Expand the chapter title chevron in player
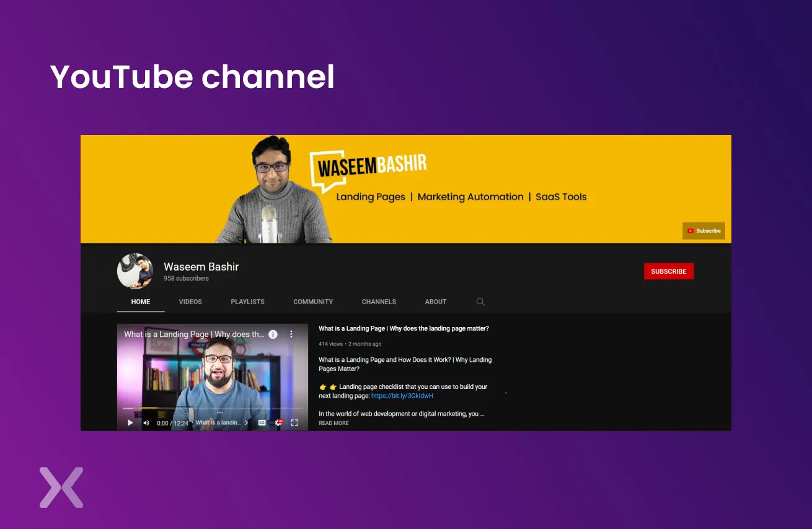 coord(246,422)
